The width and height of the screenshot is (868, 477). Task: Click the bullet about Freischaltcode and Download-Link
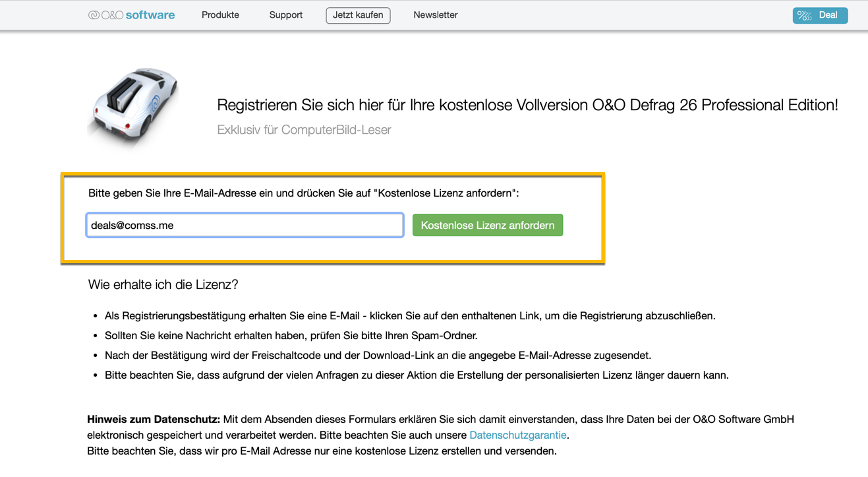[x=378, y=356]
